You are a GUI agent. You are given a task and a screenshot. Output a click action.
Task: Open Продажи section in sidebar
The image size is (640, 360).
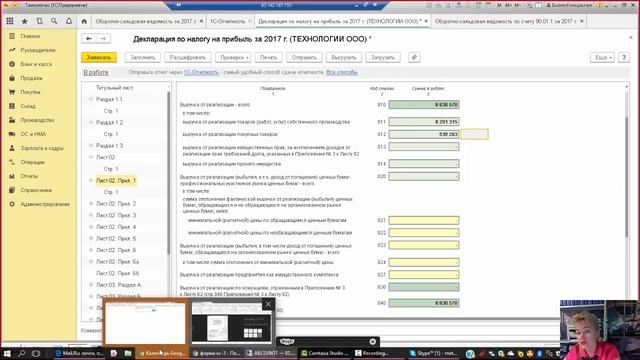pos(31,78)
